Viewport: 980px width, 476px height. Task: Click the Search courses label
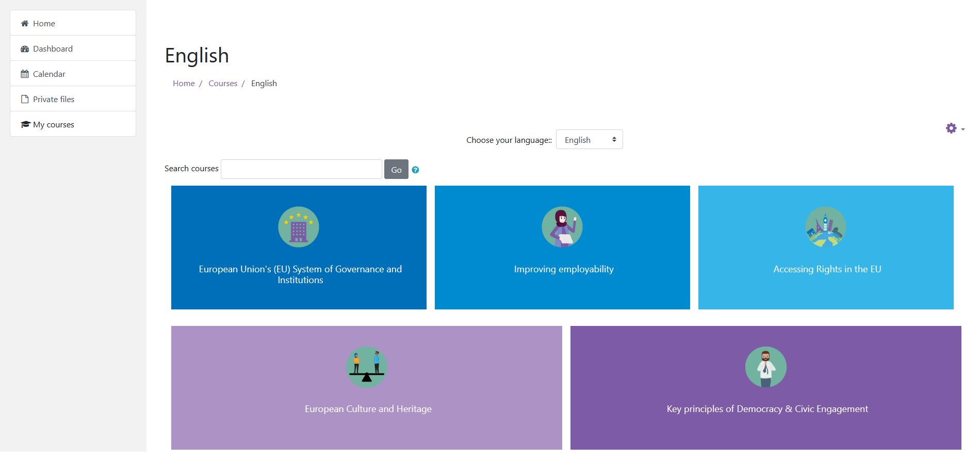pyautogui.click(x=191, y=169)
